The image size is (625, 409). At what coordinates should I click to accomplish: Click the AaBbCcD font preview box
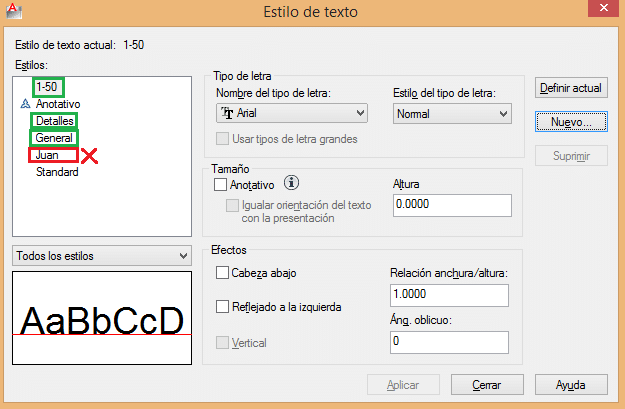(x=102, y=318)
